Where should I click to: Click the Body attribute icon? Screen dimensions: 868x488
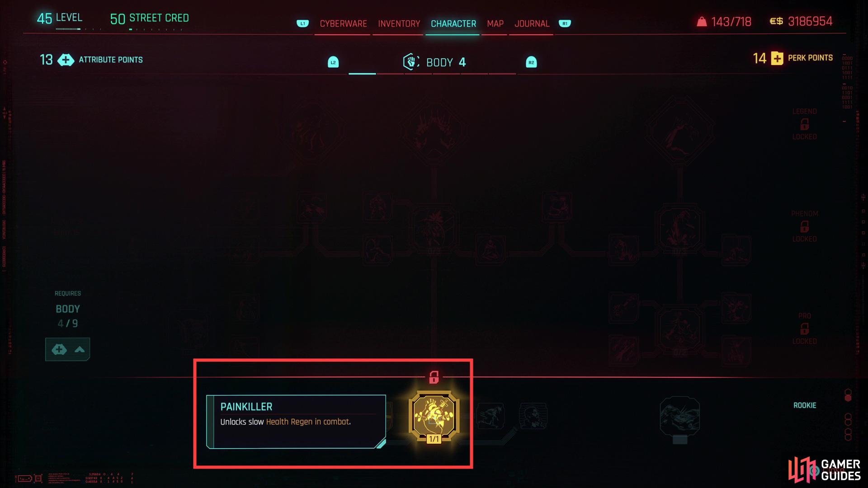pos(411,62)
